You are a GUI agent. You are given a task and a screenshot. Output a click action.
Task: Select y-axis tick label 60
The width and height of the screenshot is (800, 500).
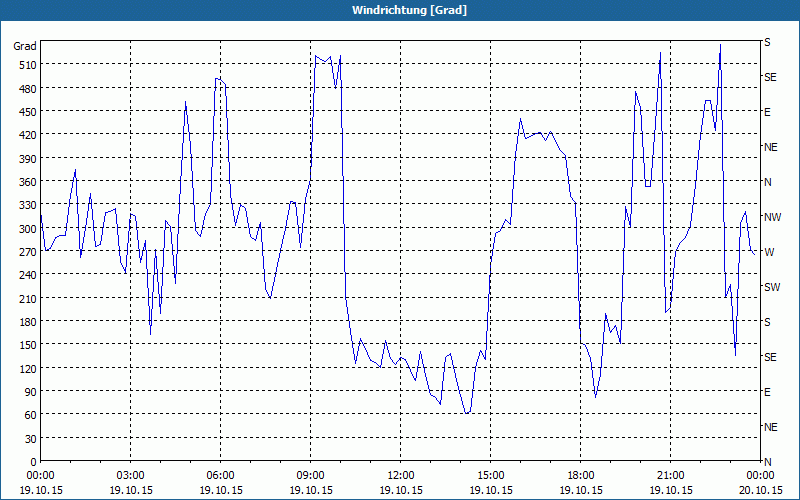pos(31,415)
